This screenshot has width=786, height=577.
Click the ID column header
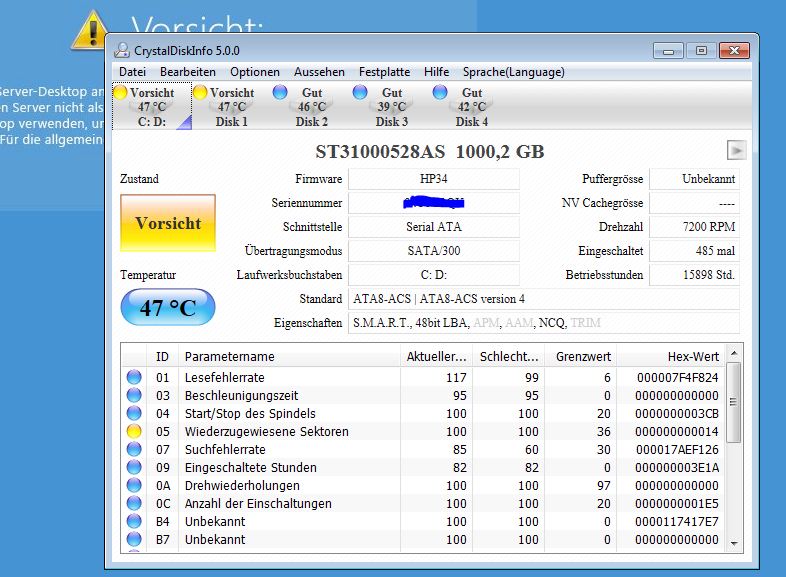[162, 356]
